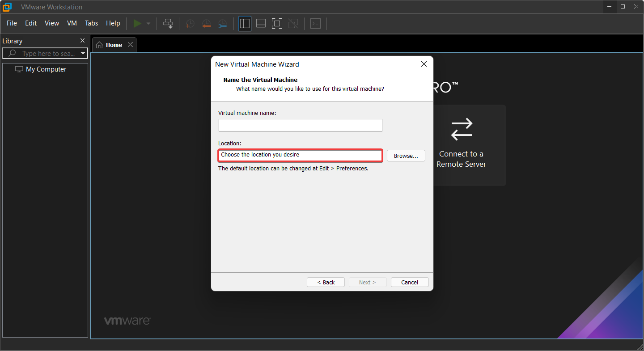The width and height of the screenshot is (644, 351).
Task: Click the Back button in wizard
Action: [326, 282]
